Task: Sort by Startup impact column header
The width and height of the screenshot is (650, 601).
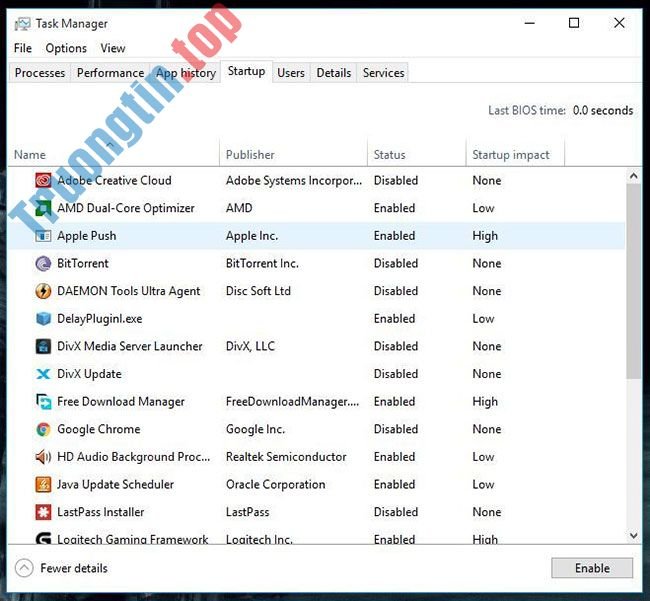Action: point(515,155)
